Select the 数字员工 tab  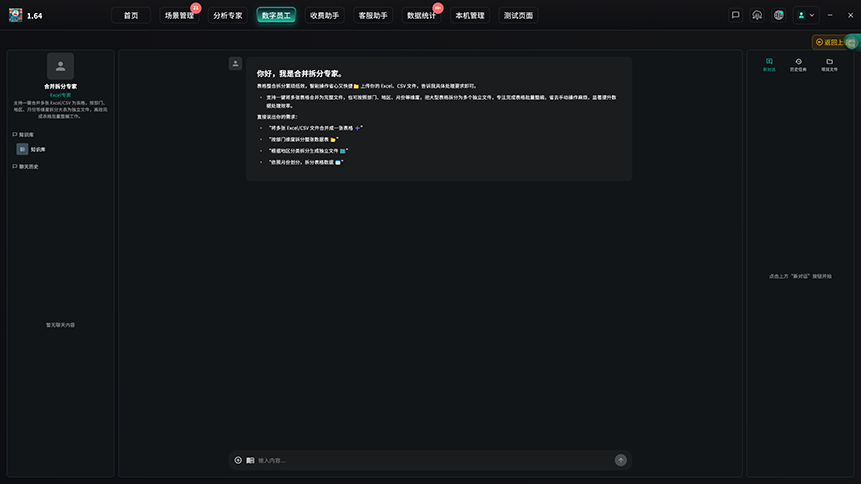point(276,15)
